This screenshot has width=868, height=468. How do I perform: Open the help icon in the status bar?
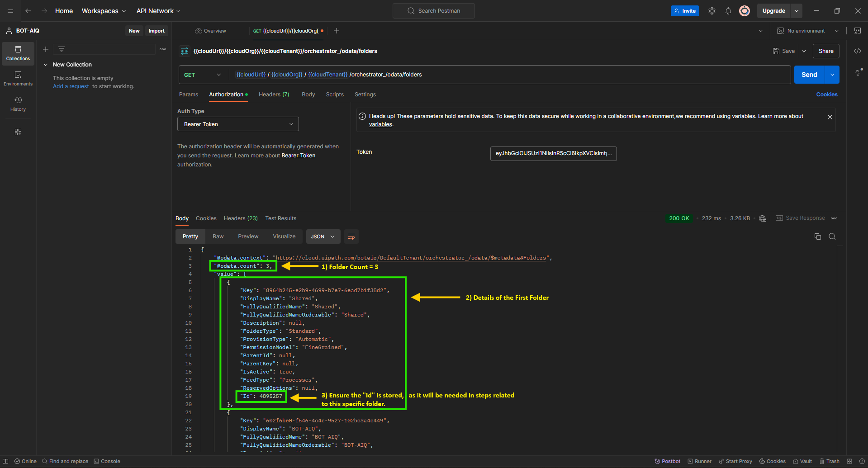[x=862, y=461]
